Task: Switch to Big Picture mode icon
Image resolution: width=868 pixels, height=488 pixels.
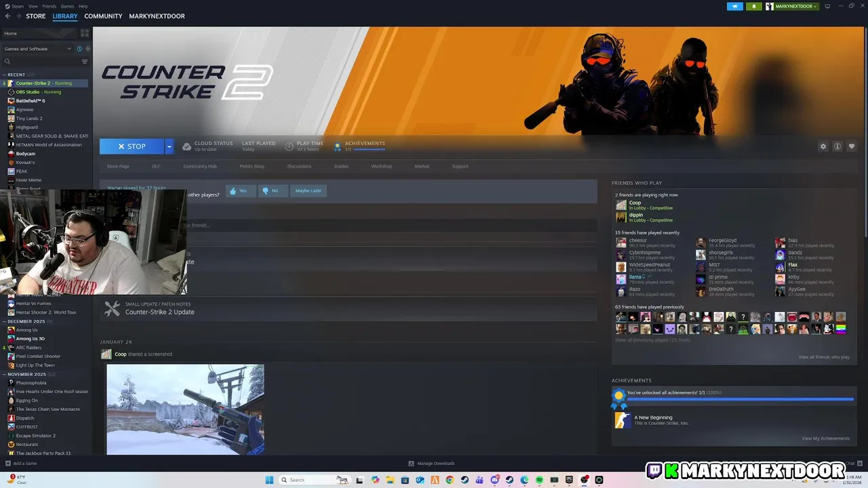Action: coord(827,6)
